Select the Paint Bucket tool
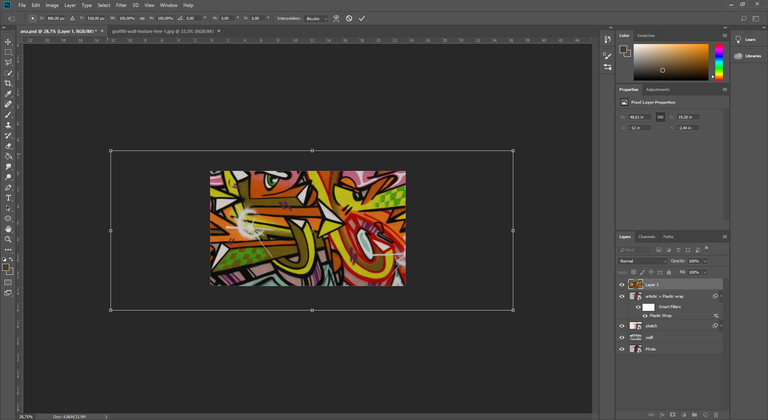The width and height of the screenshot is (768, 420). [8, 156]
